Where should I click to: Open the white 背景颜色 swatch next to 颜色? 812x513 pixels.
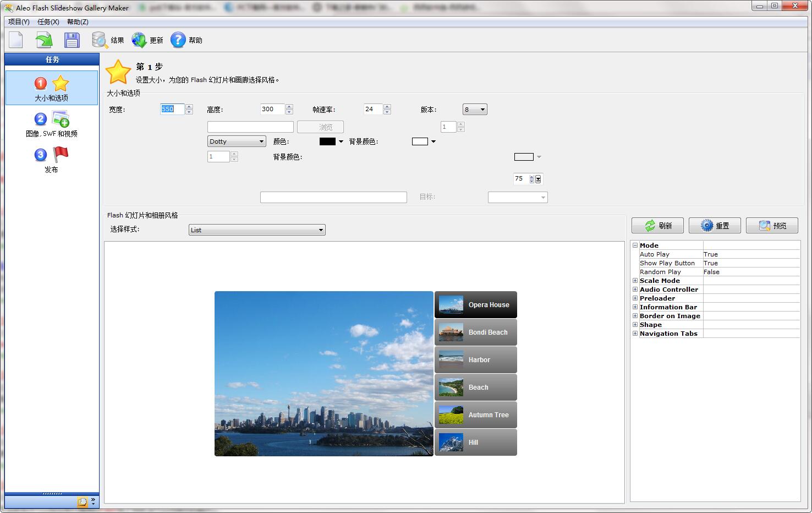click(424, 141)
